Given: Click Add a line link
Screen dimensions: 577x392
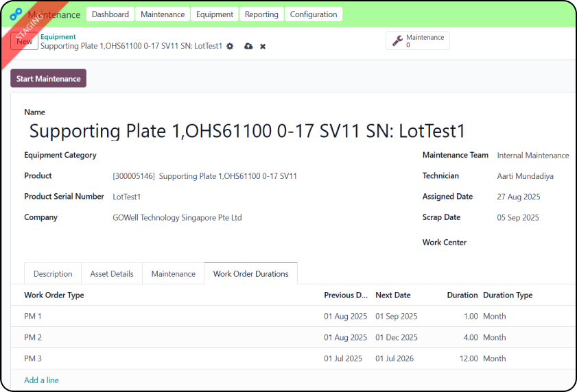Looking at the screenshot, I should (x=41, y=380).
